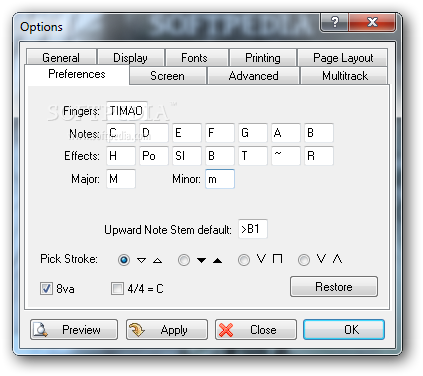Switch to the Advanced tab

pyautogui.click(x=253, y=76)
